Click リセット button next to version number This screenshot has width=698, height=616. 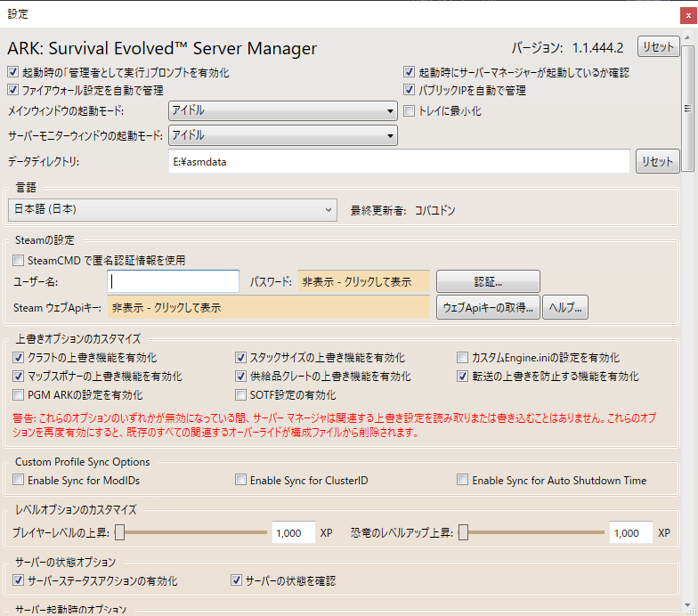pos(659,46)
